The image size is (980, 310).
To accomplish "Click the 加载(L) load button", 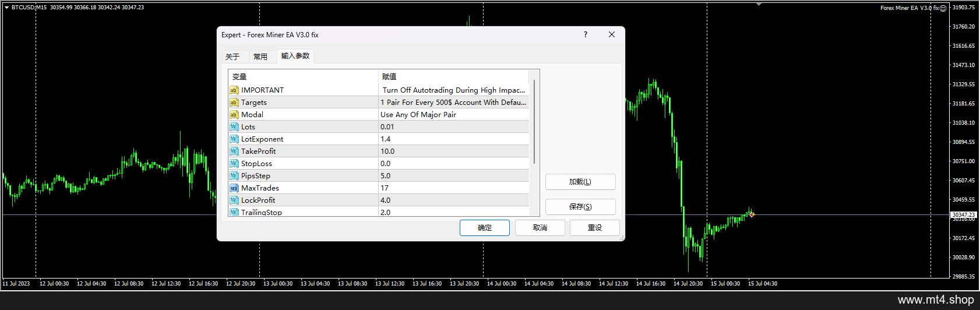I will 580,182.
